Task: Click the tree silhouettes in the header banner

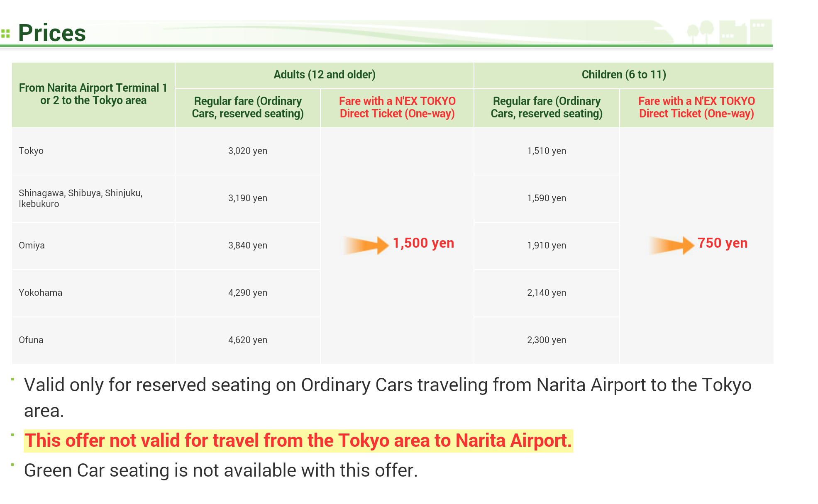Action: pyautogui.click(x=700, y=32)
